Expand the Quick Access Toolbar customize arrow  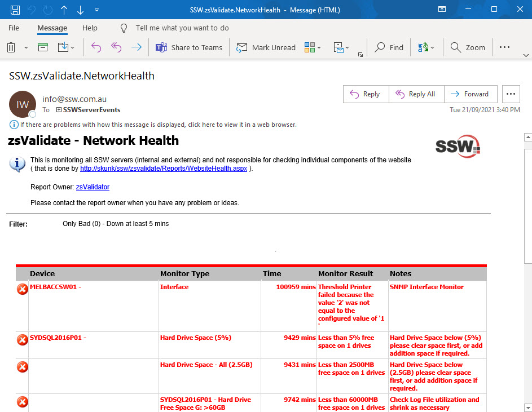pos(97,10)
